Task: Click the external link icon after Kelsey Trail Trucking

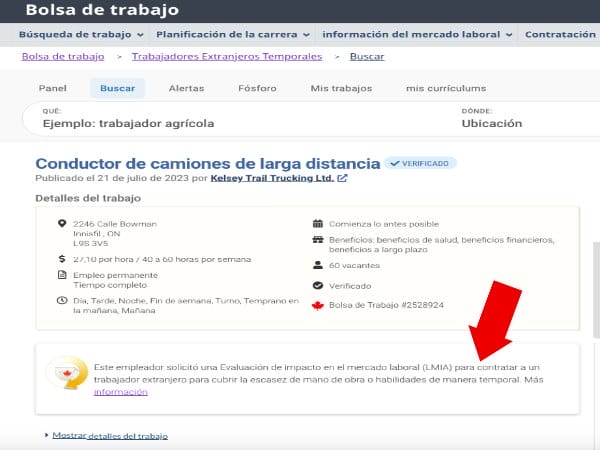Action: 343,179
